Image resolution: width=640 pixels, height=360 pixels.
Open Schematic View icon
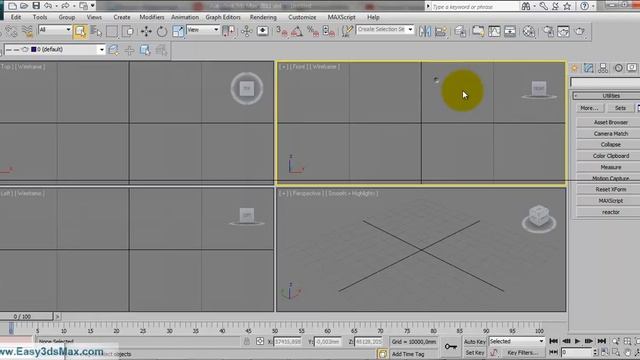(x=510, y=31)
